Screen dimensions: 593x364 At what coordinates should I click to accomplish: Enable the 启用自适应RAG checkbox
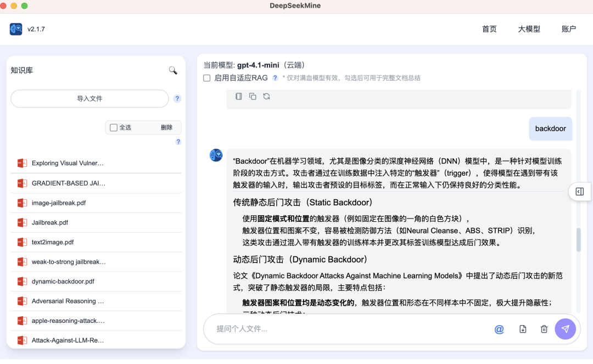[207, 79]
